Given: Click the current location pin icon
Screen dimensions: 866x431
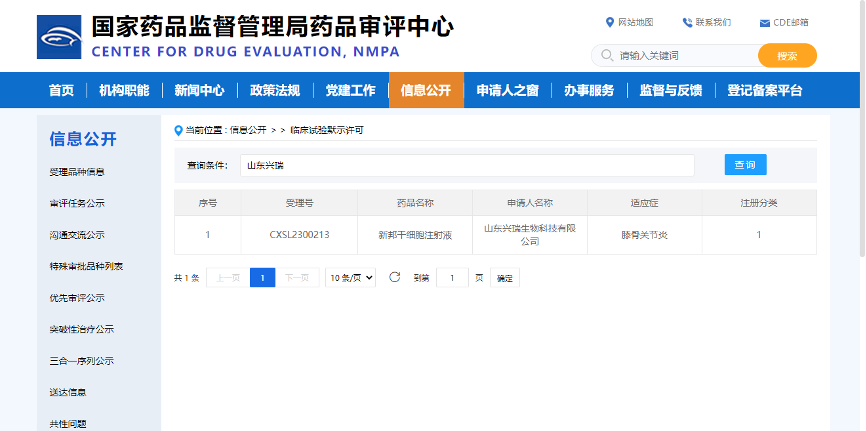Looking at the screenshot, I should coord(178,130).
